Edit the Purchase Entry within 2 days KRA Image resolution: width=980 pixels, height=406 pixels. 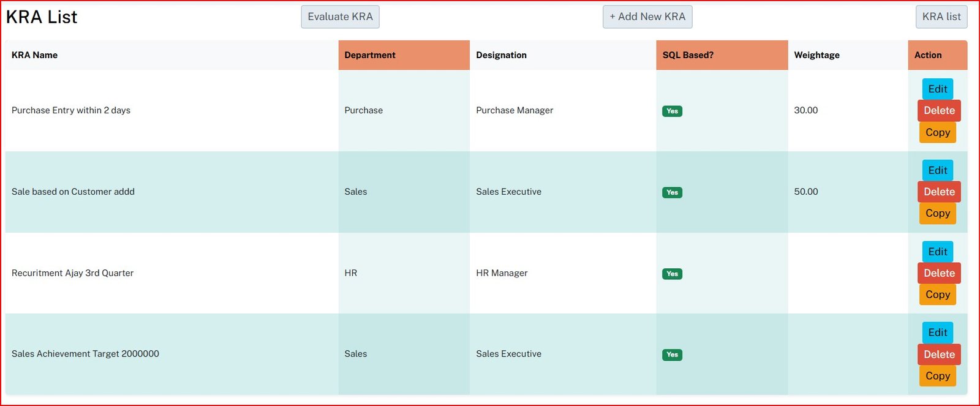point(937,89)
